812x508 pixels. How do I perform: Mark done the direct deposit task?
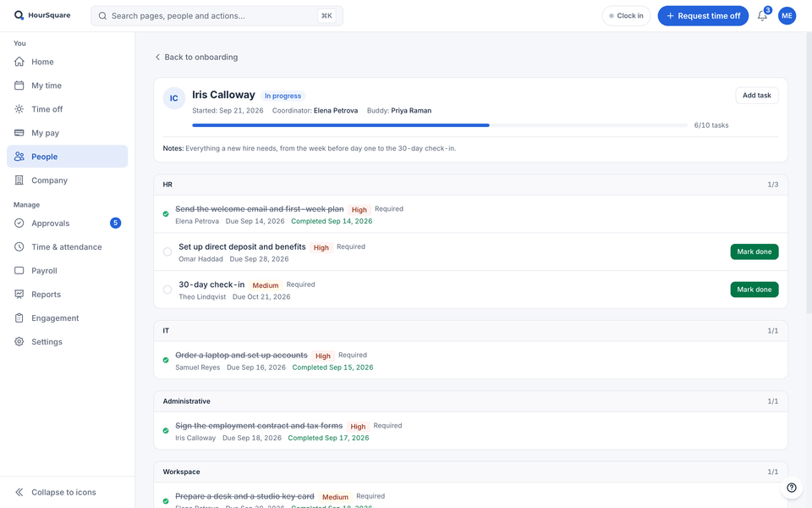point(754,252)
